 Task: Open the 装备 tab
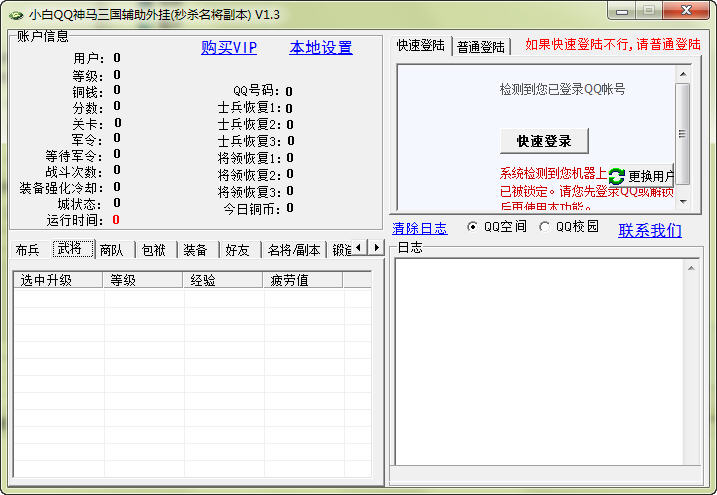195,250
